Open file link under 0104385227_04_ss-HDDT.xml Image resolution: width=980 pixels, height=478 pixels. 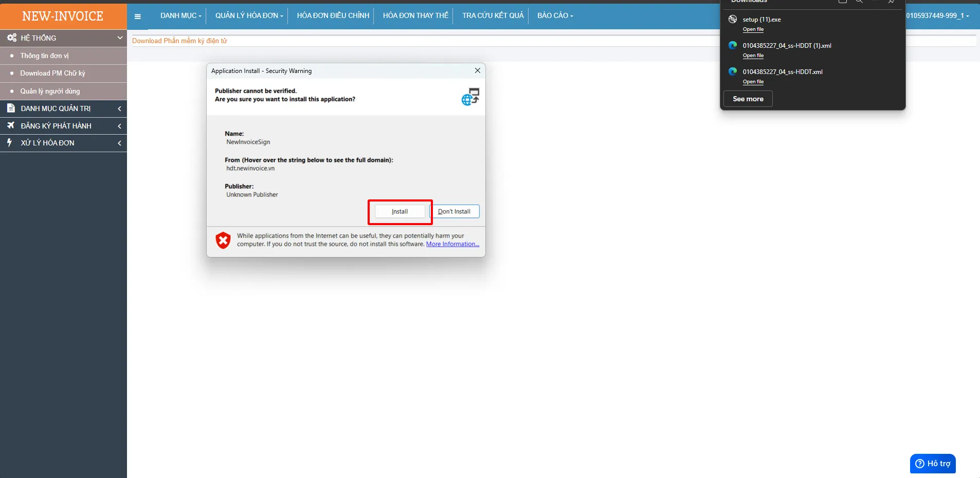tap(753, 82)
